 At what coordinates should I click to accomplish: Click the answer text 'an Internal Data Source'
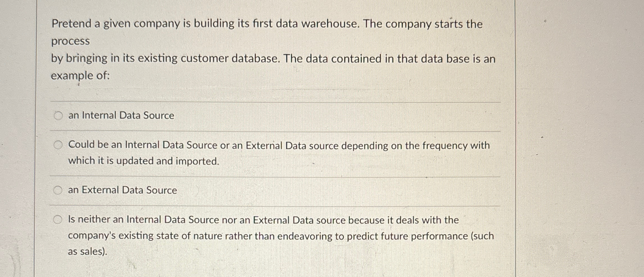121,115
